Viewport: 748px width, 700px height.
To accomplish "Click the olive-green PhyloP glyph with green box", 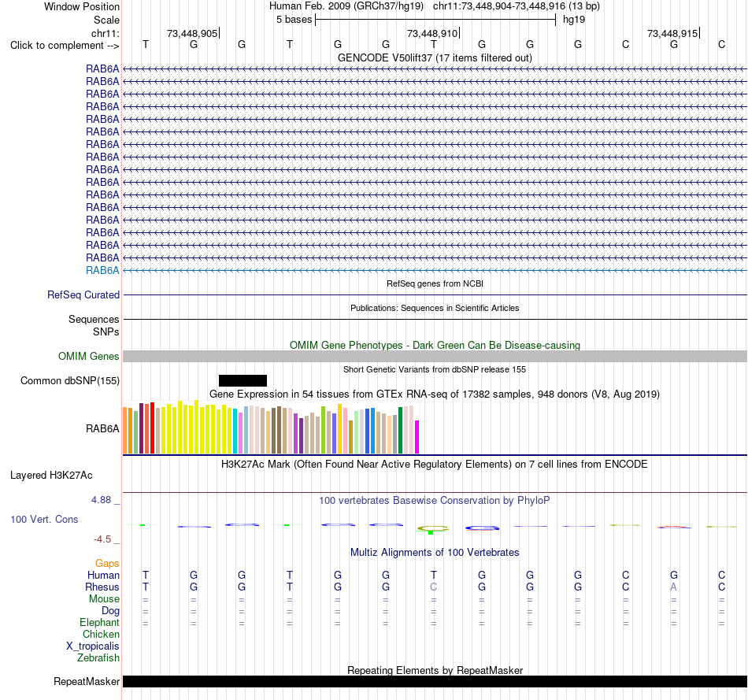I will tap(433, 529).
